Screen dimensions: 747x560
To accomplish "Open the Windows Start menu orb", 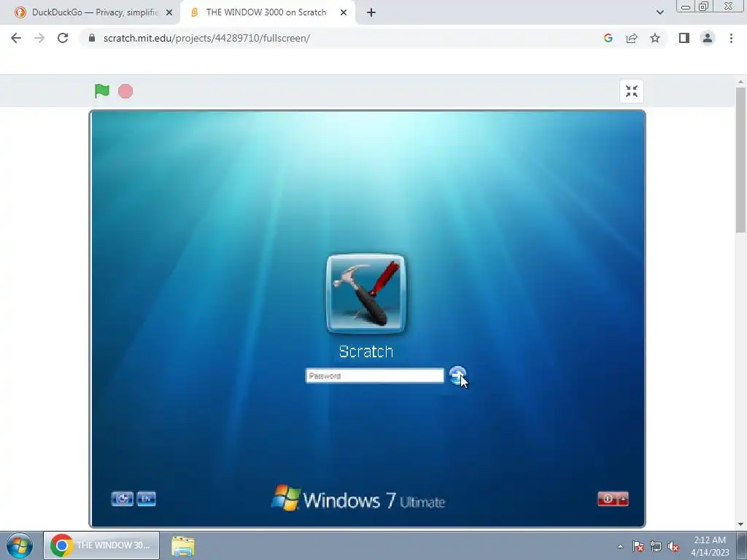I will coord(20,545).
